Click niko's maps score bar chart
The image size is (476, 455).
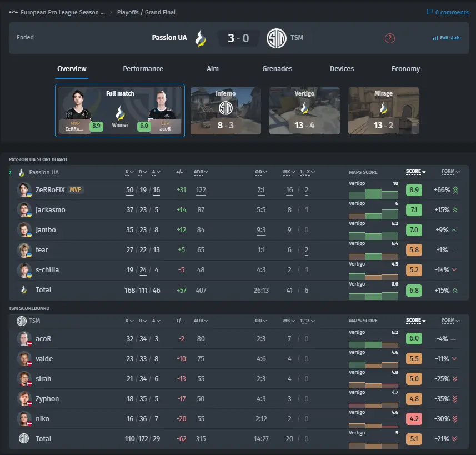coord(373,425)
